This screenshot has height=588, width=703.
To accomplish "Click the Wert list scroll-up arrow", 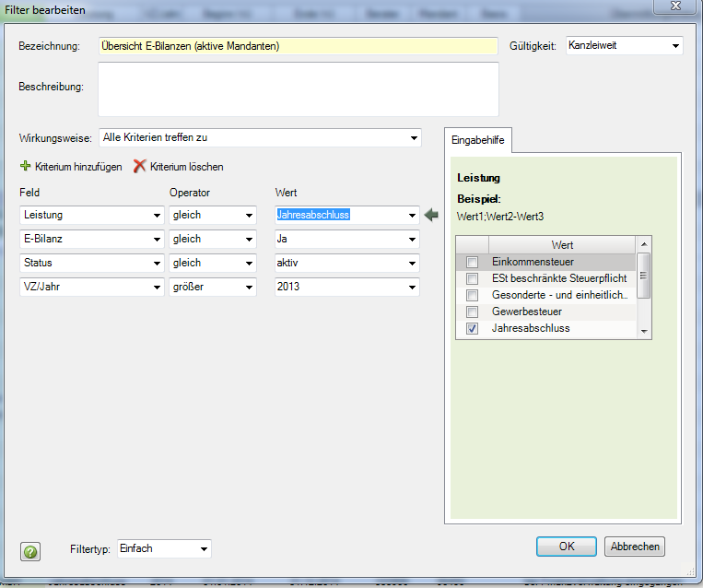I will pyautogui.click(x=644, y=244).
